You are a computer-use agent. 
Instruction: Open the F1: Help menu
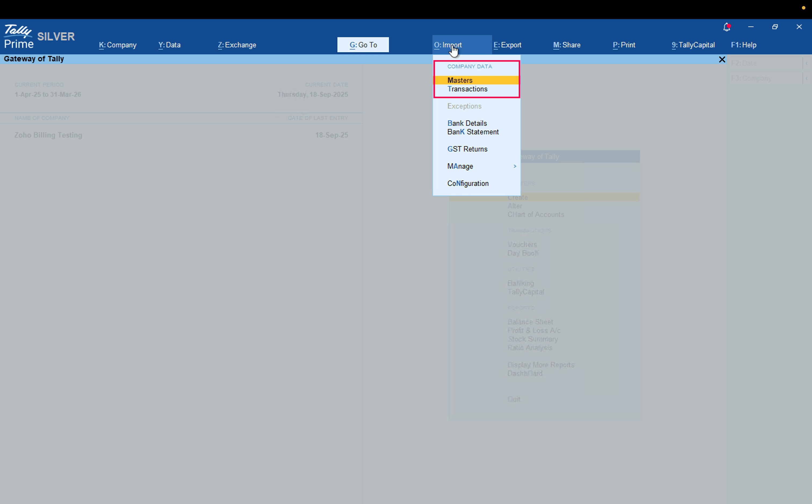point(743,45)
